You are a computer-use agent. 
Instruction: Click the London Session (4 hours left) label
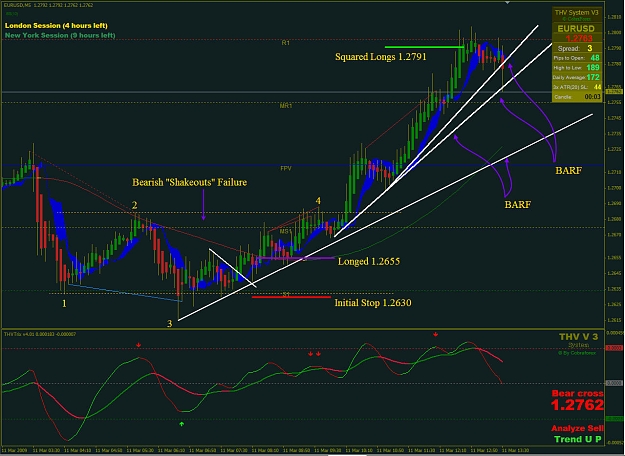click(x=56, y=26)
